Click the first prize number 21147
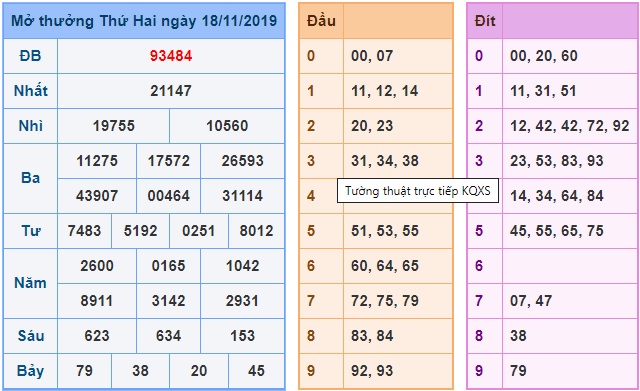 [171, 91]
